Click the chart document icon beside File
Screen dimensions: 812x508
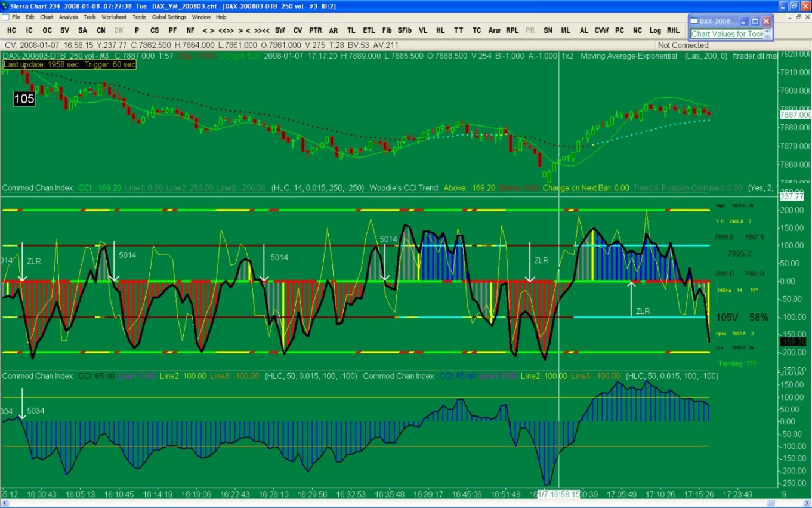pyautogui.click(x=5, y=17)
